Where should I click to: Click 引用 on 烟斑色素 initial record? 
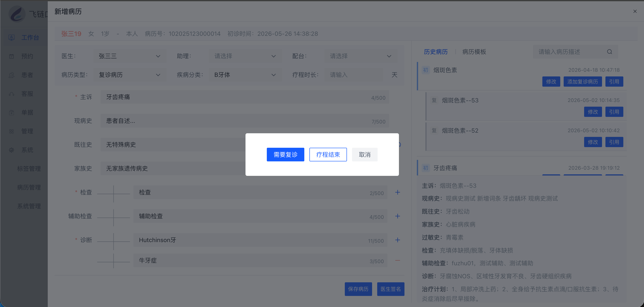614,82
